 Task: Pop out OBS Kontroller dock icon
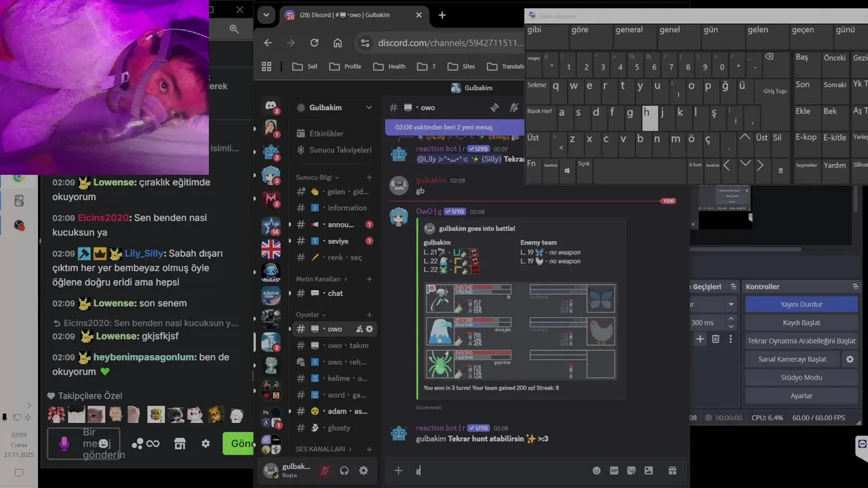click(855, 287)
